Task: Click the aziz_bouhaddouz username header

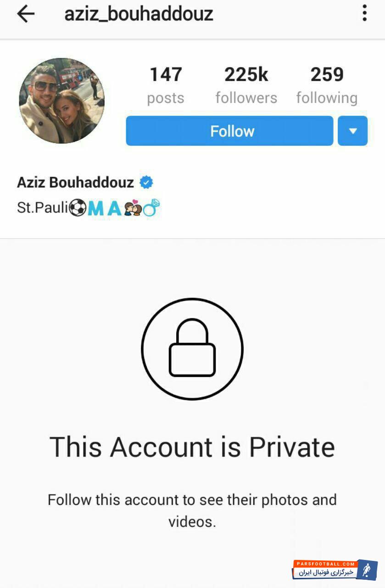Action: click(139, 14)
